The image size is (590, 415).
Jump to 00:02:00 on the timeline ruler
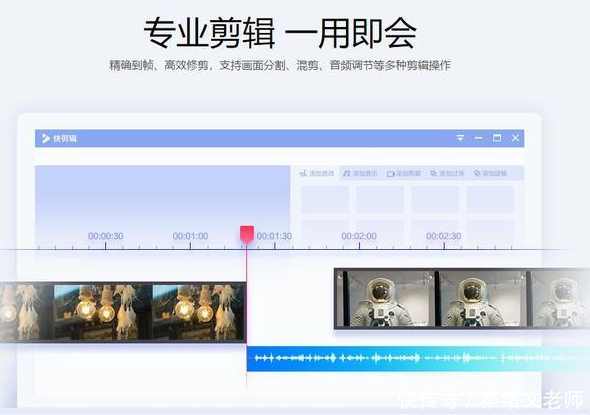pos(359,236)
